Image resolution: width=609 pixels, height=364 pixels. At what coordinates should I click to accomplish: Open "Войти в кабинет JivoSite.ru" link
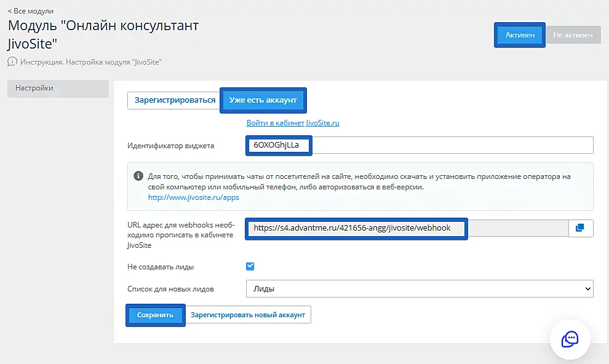(x=293, y=123)
